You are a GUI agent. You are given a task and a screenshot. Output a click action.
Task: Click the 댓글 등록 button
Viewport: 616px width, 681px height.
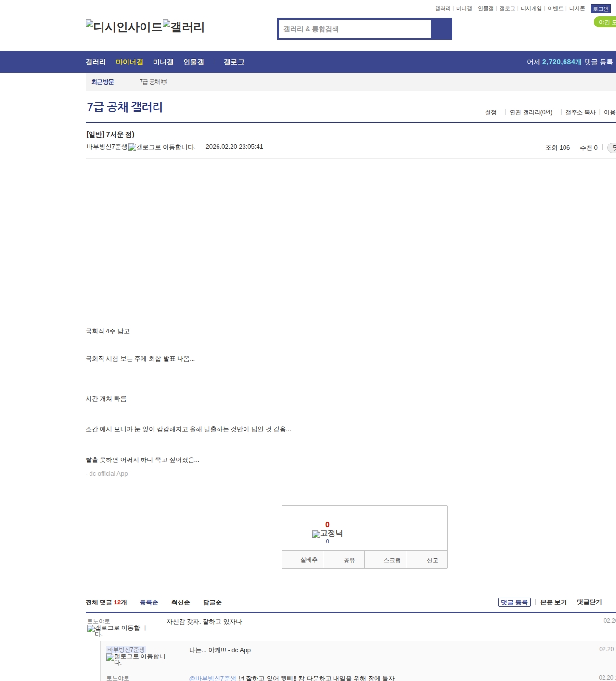click(x=514, y=602)
